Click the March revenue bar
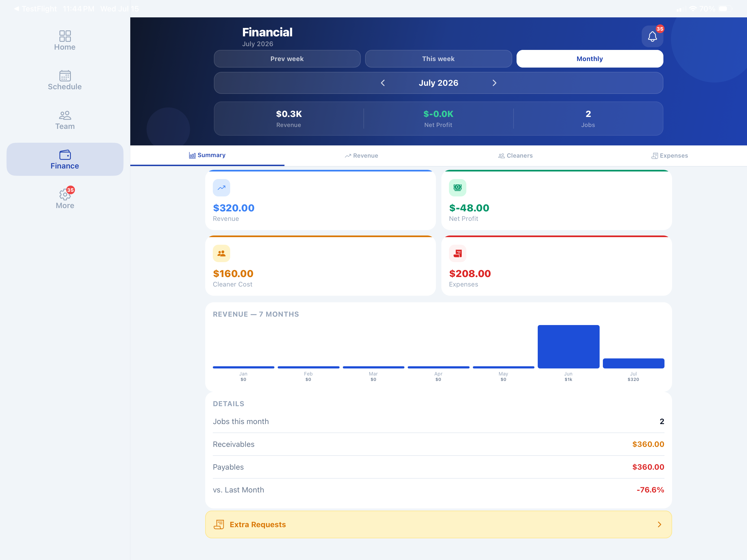 click(373, 367)
